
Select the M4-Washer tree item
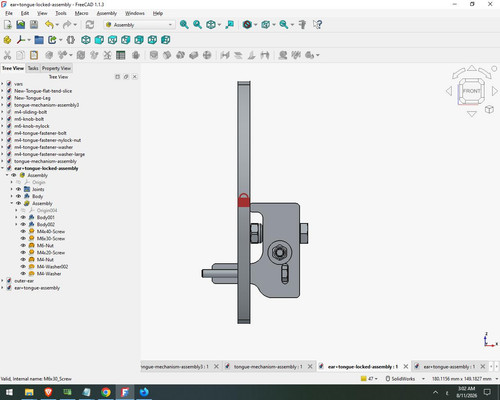tap(49, 274)
